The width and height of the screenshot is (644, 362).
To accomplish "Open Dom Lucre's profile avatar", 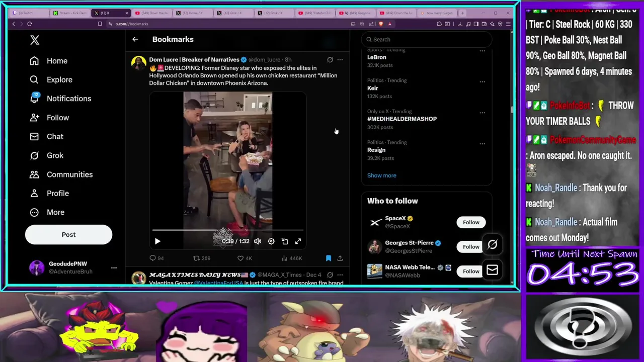I will pos(138,63).
